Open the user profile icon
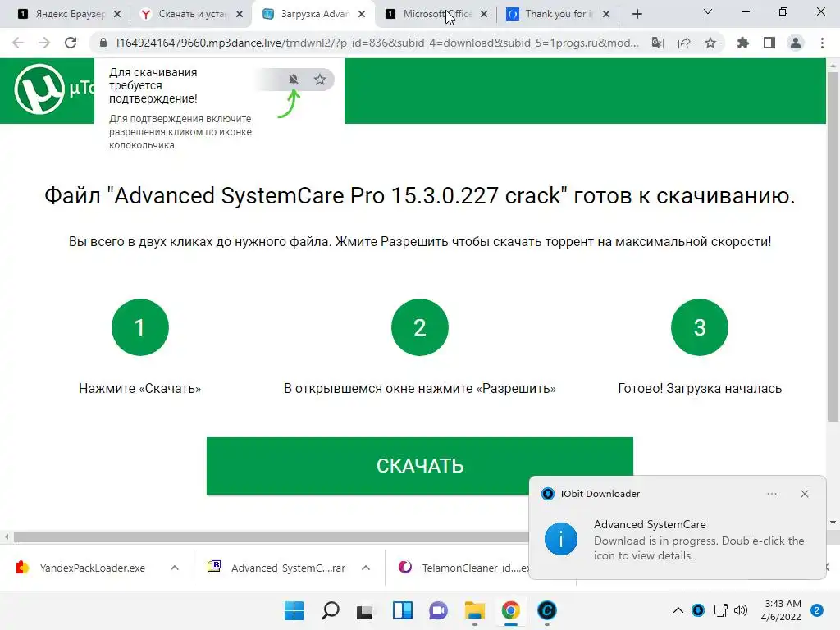Screen dimensions: 840x630 click(x=796, y=43)
